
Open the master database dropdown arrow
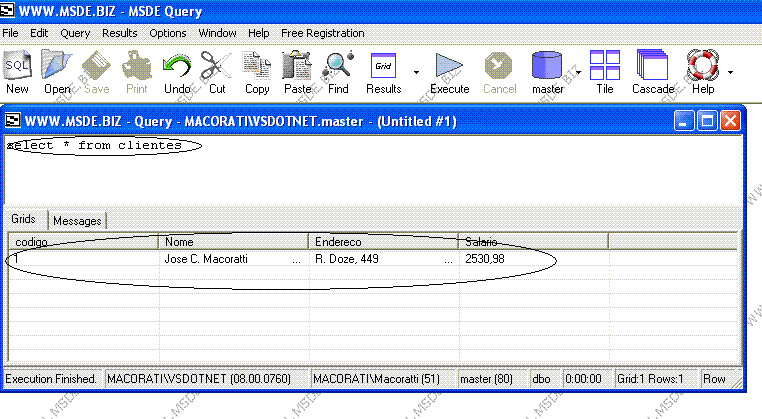(577, 73)
